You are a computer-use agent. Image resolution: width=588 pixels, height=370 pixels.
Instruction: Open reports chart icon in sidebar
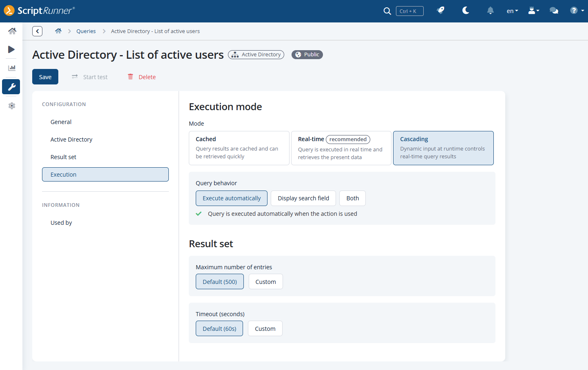[12, 68]
